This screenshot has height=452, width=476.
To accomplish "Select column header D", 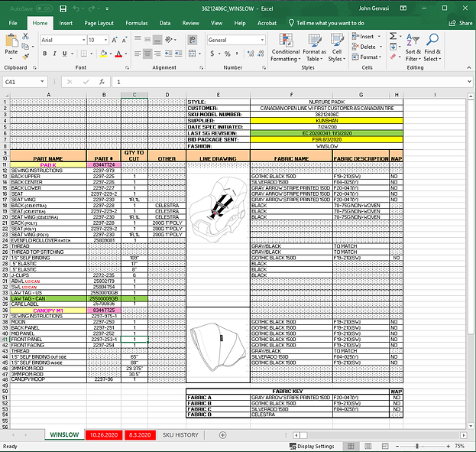I will pos(167,95).
